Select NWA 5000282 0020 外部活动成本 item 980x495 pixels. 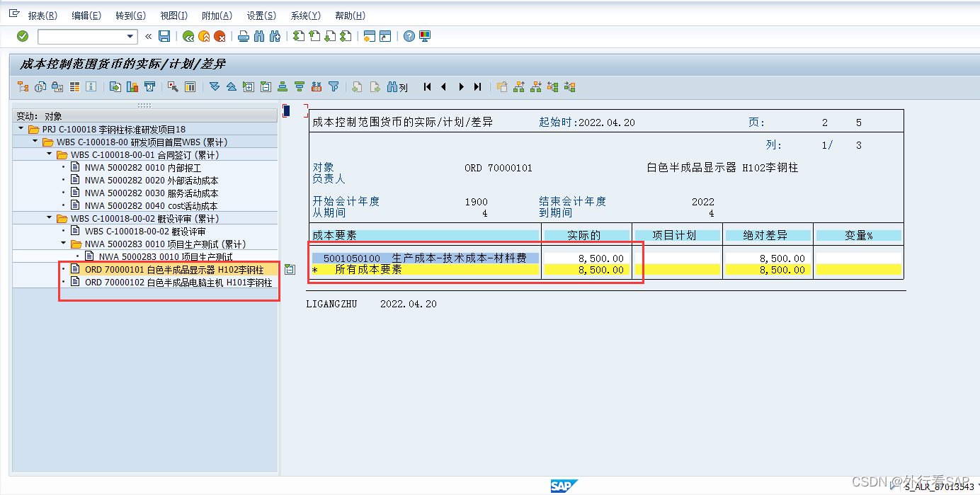(x=151, y=181)
